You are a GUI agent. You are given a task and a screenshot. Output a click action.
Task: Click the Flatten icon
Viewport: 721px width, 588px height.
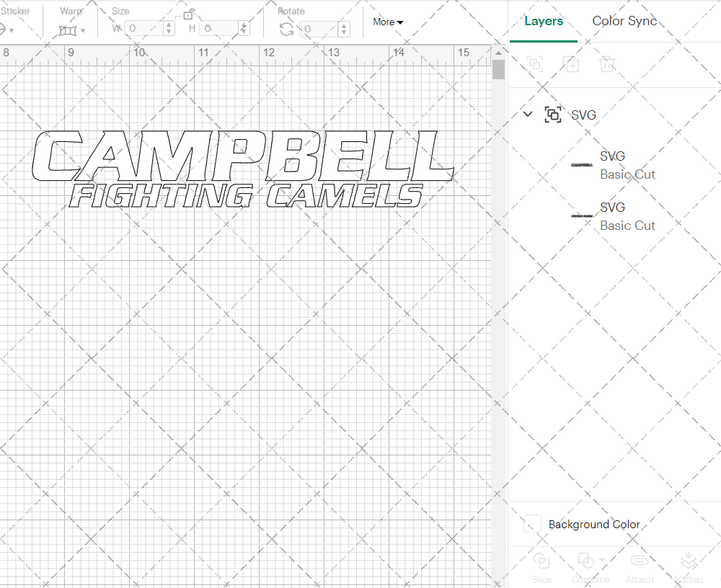689,561
